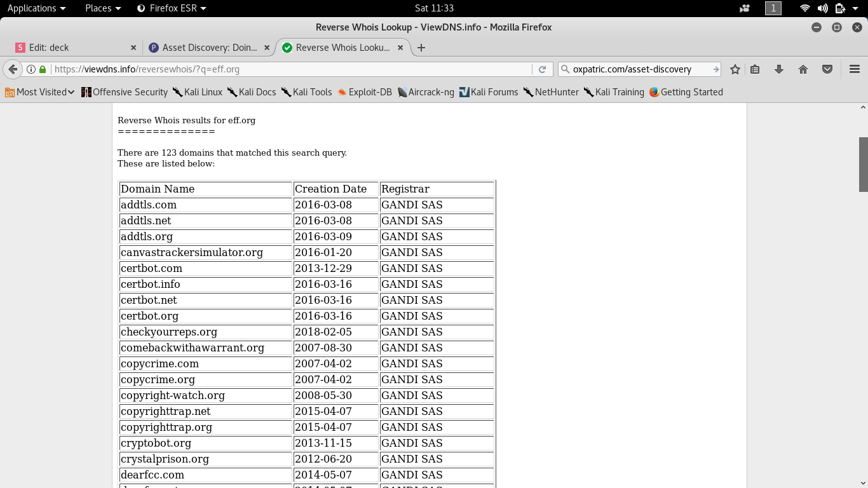Switch to the Asset Discovery tab

pos(208,48)
